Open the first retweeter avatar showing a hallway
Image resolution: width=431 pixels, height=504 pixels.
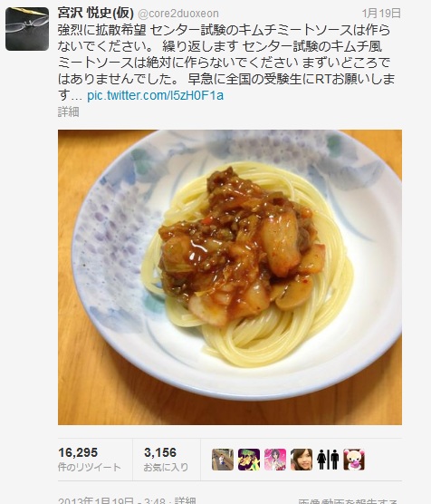tap(223, 460)
